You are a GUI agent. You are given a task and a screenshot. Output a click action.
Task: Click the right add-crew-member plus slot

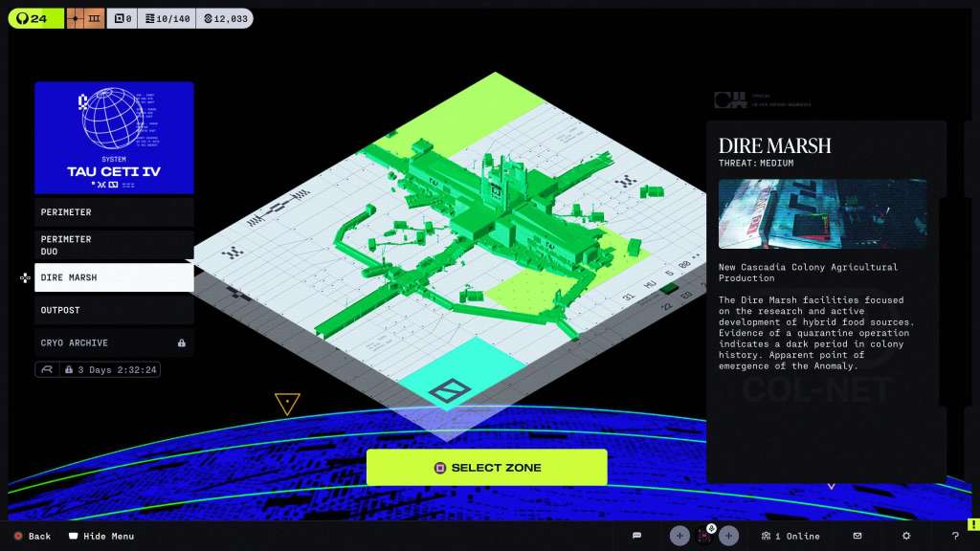(729, 536)
